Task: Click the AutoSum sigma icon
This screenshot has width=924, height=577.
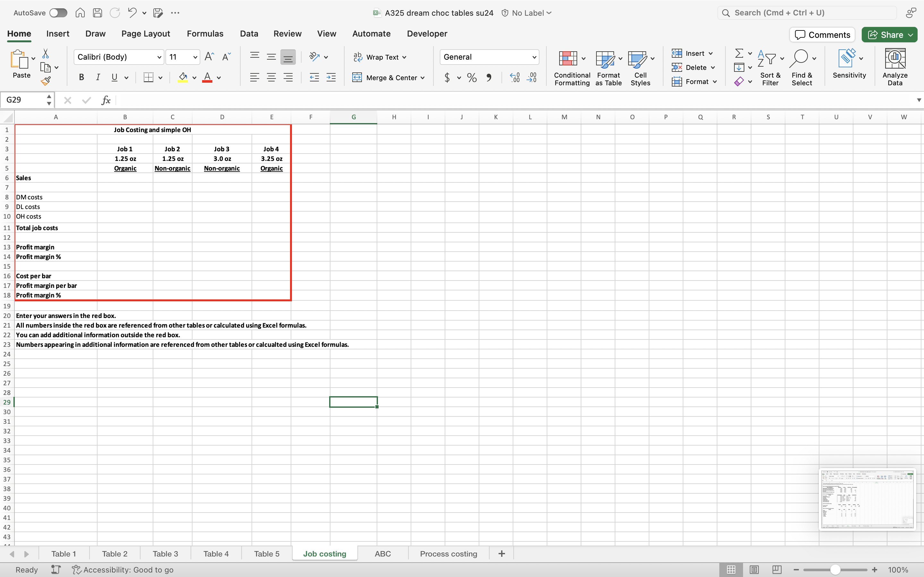Action: 739,53
